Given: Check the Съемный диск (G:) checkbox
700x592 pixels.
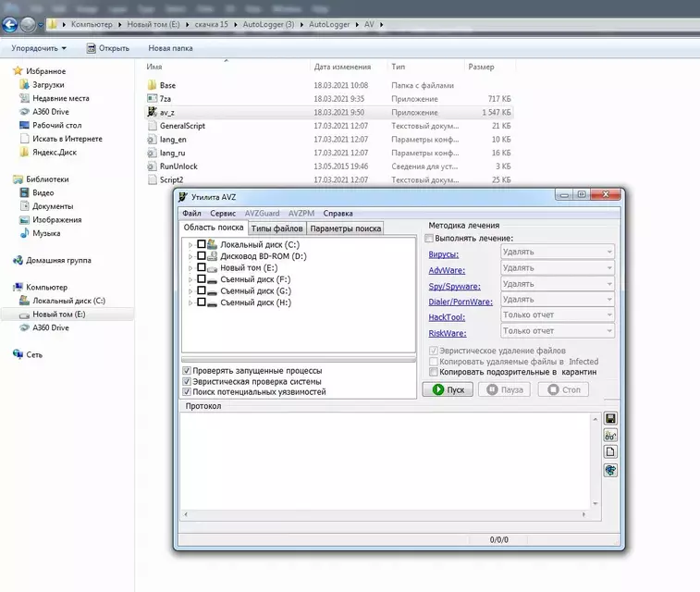Looking at the screenshot, I should [202, 290].
